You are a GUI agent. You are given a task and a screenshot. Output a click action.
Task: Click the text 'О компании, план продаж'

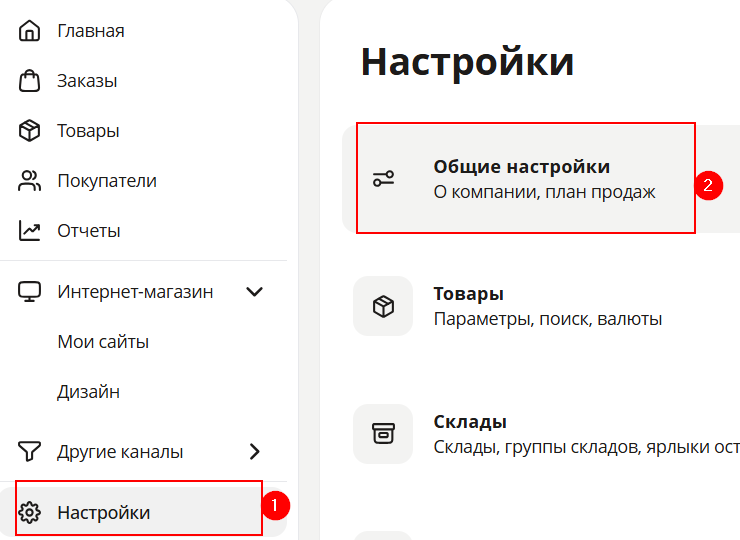pos(544,192)
